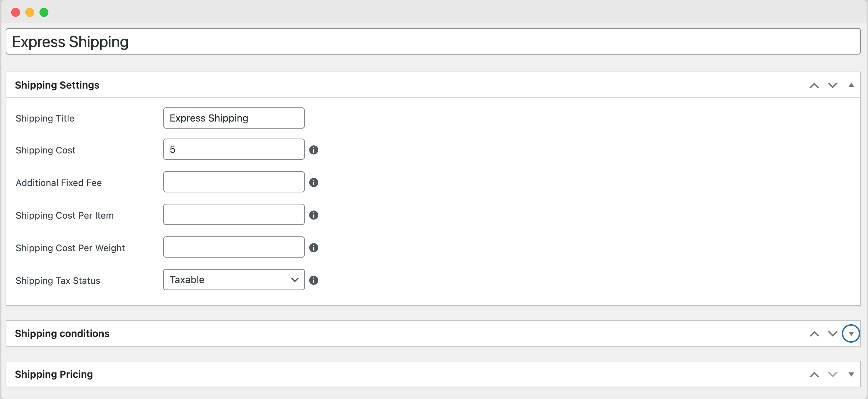Screen dimensions: 868x399
Task: Move the Shipping Pricing section up
Action: [x=815, y=374]
